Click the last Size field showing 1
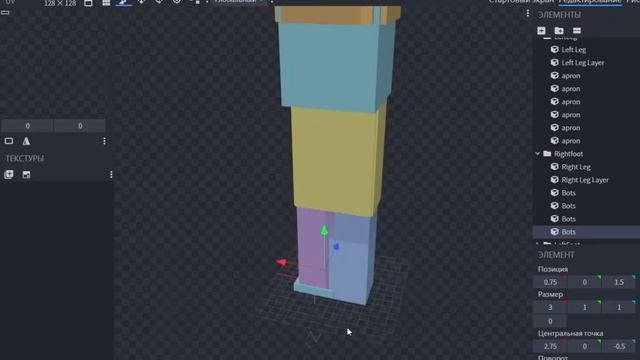Image resolution: width=640 pixels, height=360 pixels. click(x=618, y=307)
